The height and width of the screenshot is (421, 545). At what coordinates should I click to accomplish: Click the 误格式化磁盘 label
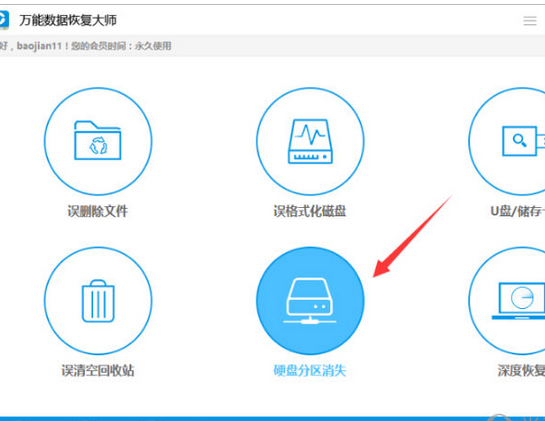[310, 211]
